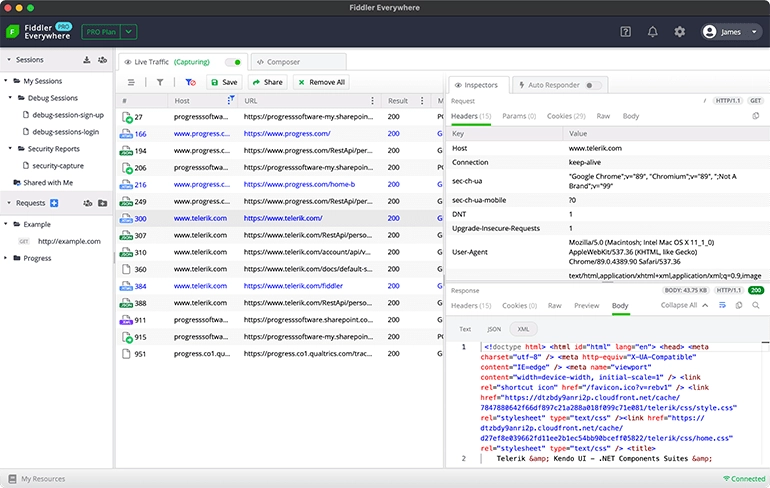This screenshot has width=770, height=488.
Task: Expand the Progress requests folder
Action: tap(7, 258)
